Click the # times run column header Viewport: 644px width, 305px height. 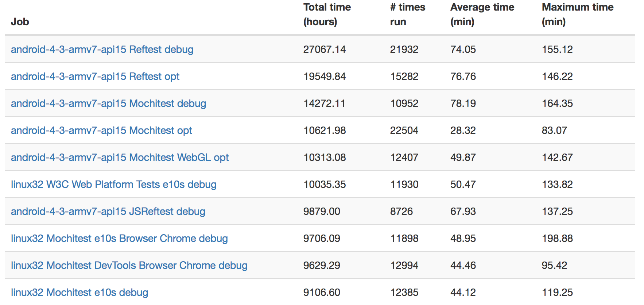click(407, 14)
